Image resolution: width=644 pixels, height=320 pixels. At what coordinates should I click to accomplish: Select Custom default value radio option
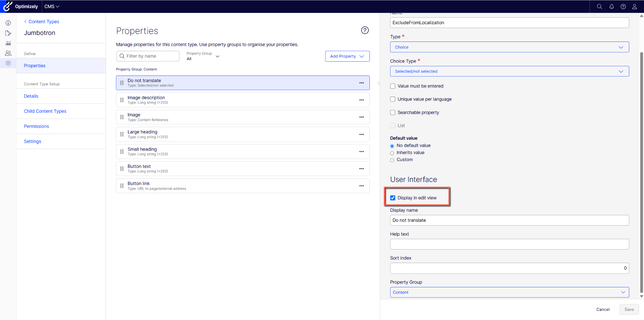pyautogui.click(x=392, y=160)
